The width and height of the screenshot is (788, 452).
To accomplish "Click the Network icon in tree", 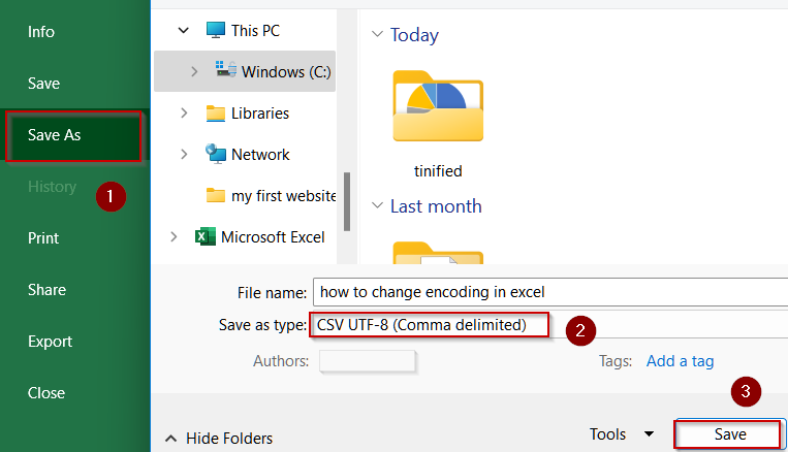I will tap(215, 154).
